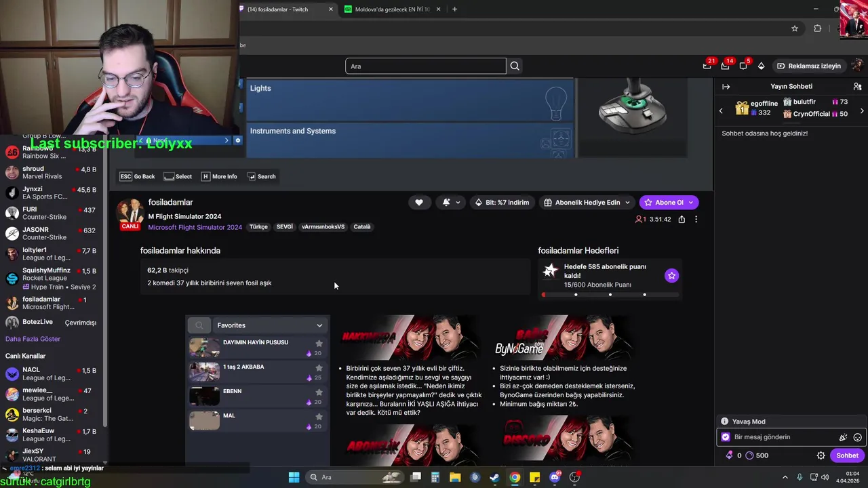
Task: Open whispers icon with badge 5
Action: click(744, 66)
